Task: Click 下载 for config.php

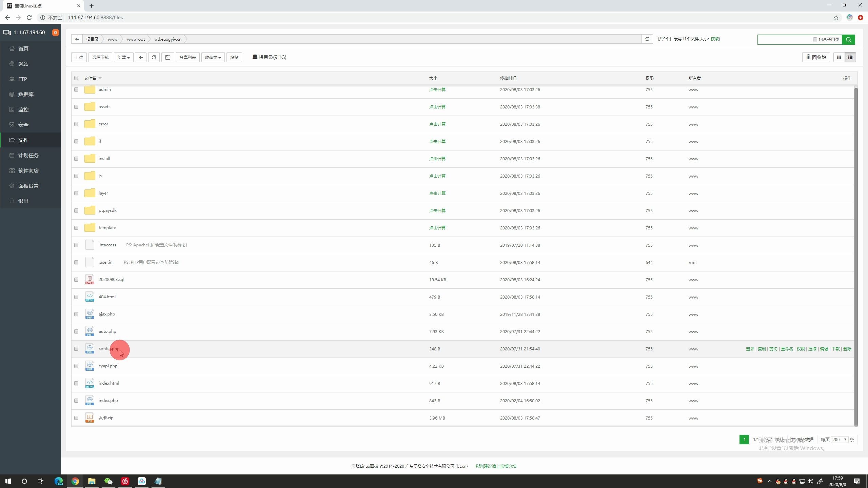Action: point(835,349)
